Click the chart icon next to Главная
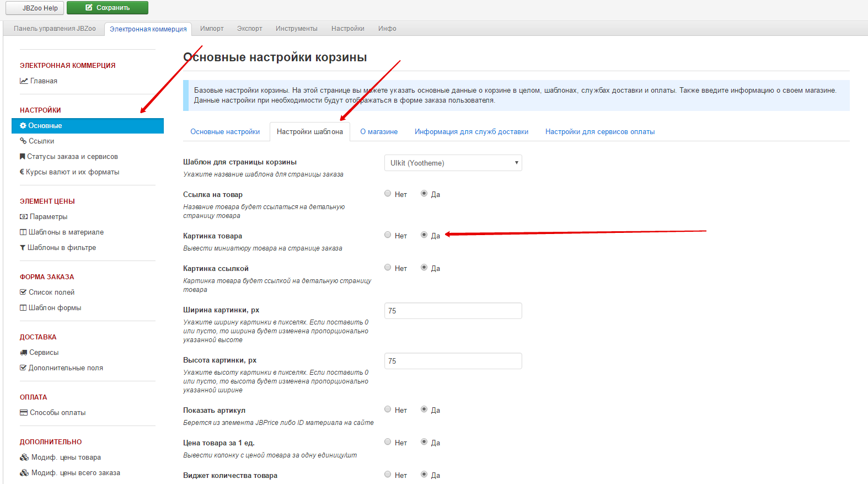The image size is (868, 484). pyautogui.click(x=24, y=81)
